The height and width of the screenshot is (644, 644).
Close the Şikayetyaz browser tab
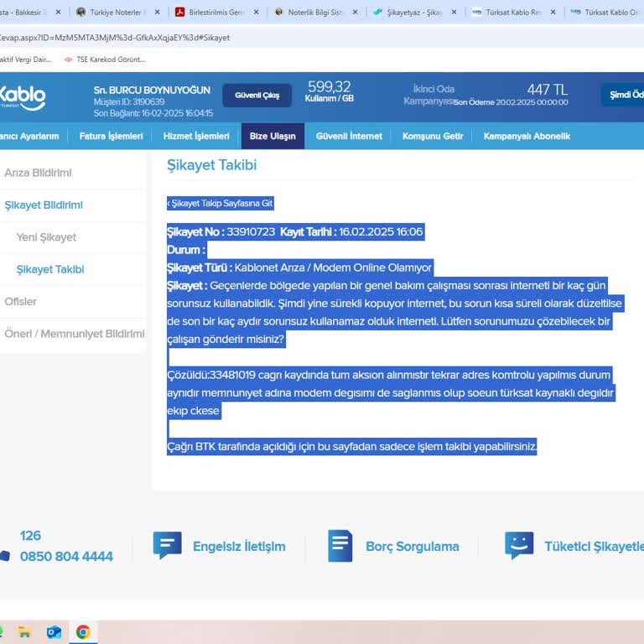(454, 13)
